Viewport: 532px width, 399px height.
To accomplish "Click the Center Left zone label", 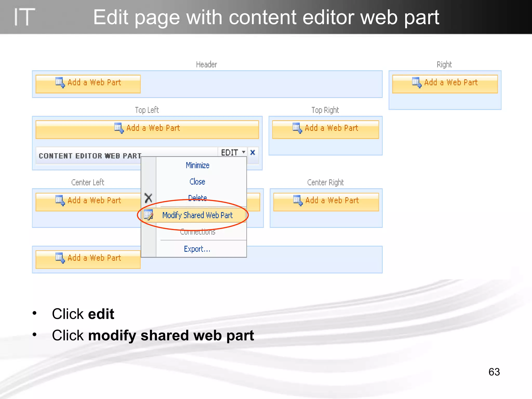I will pyautogui.click(x=88, y=182).
